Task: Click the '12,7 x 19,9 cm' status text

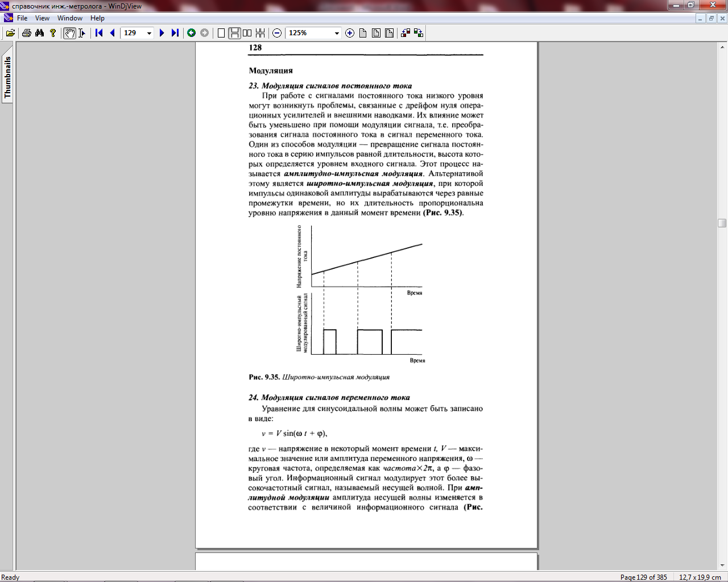Action: [x=700, y=577]
